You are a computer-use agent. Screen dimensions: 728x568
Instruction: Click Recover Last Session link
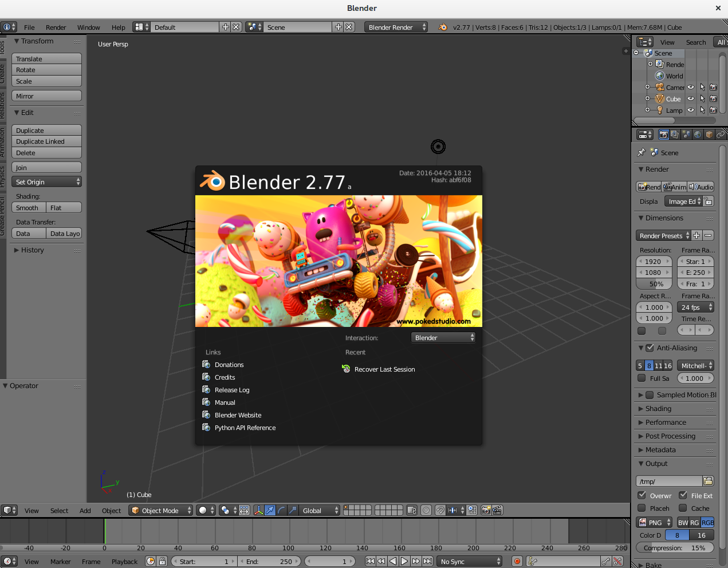(379, 369)
